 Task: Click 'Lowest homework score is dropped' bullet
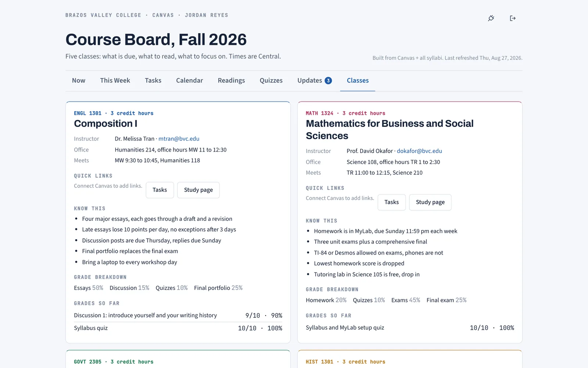tap(359, 263)
